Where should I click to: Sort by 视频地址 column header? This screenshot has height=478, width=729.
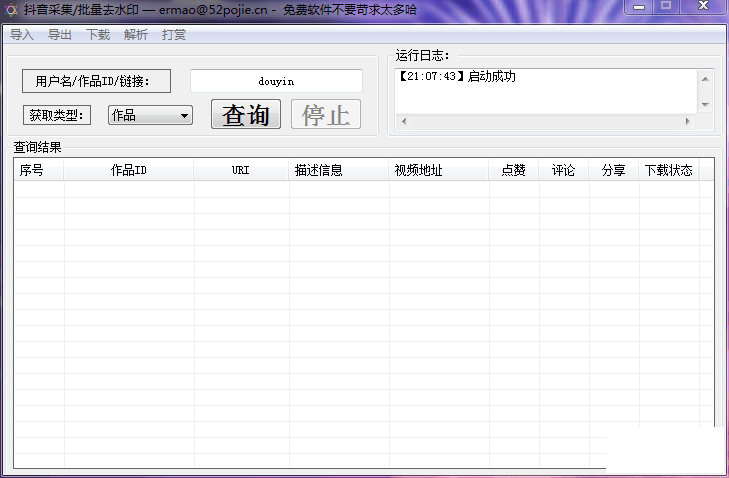coord(438,170)
